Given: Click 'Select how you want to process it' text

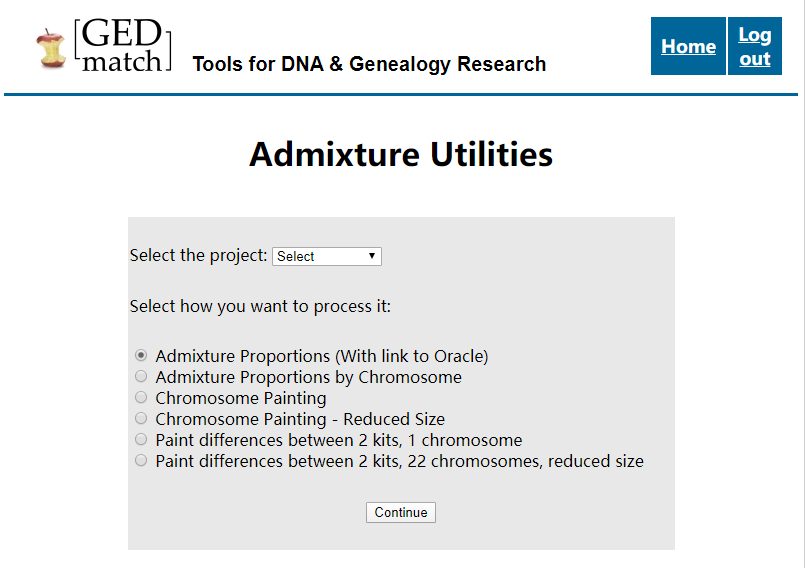Looking at the screenshot, I should coord(260,307).
